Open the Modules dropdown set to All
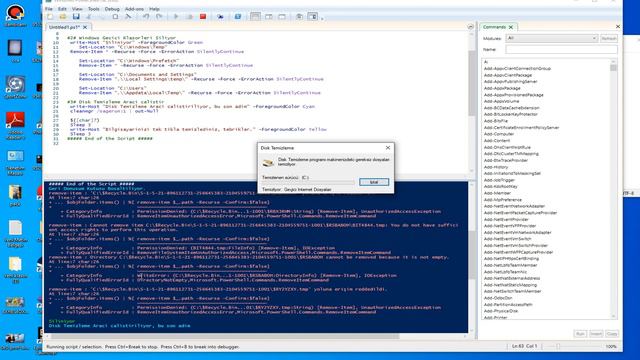The image size is (640, 360). [551, 38]
